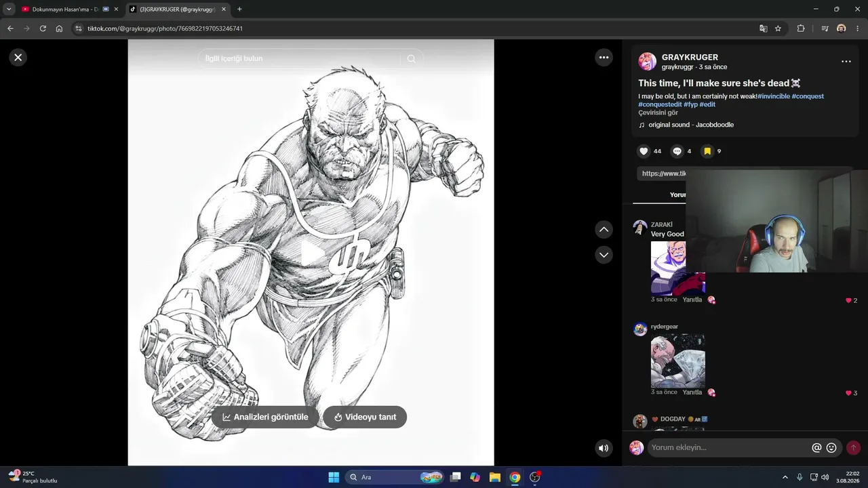
Task: Close the TikTok photo viewer with X
Action: click(18, 58)
